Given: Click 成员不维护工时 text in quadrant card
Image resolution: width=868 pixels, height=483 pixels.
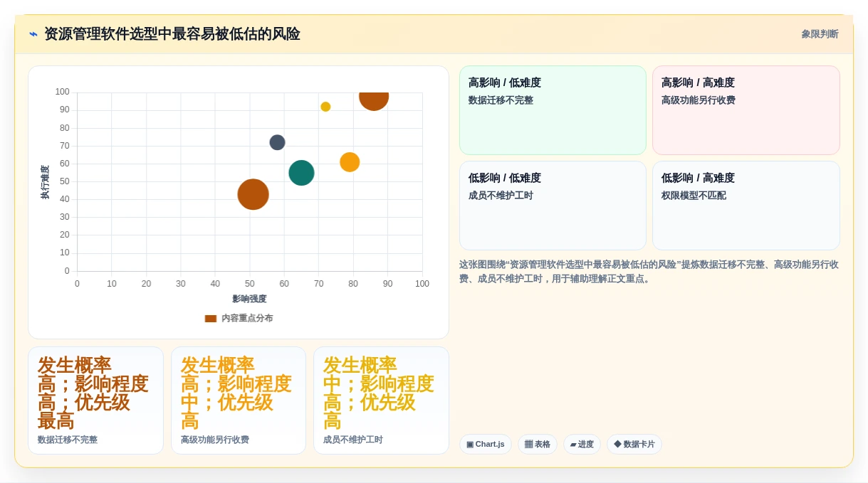Looking at the screenshot, I should coord(501,196).
